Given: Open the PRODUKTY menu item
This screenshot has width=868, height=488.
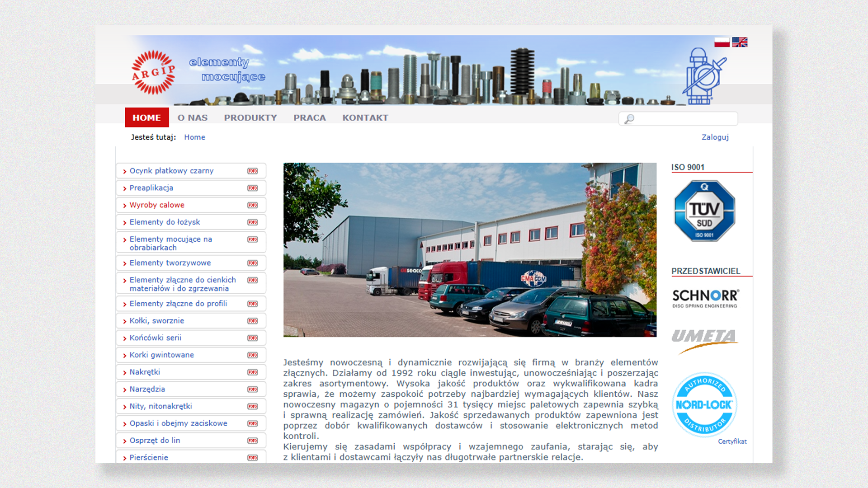Looking at the screenshot, I should pos(250,117).
